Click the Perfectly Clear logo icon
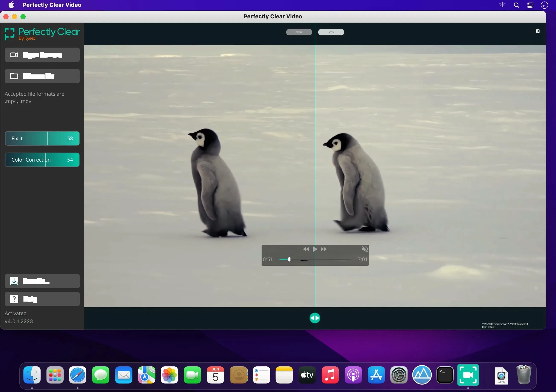The height and width of the screenshot is (392, 556). tap(9, 34)
